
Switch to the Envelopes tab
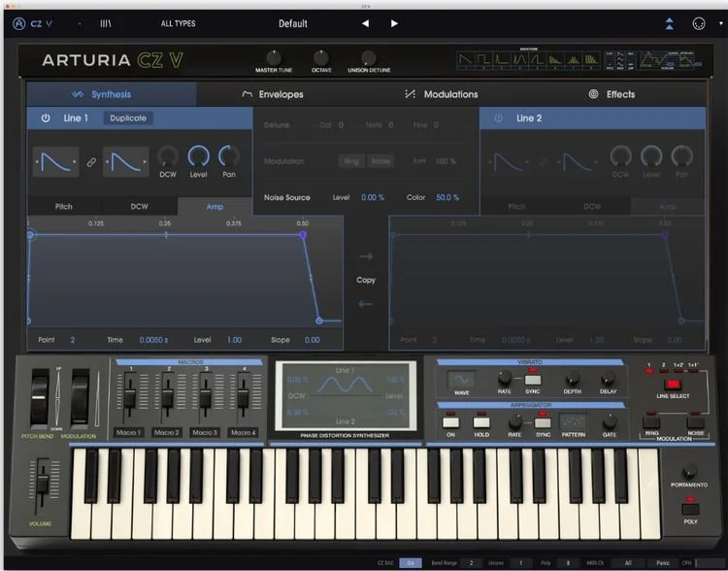pos(273,94)
